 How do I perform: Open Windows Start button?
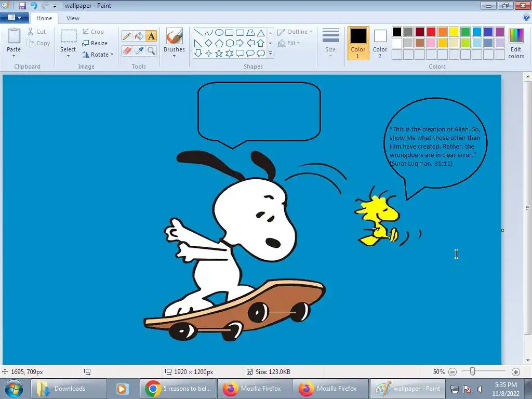tap(14, 389)
